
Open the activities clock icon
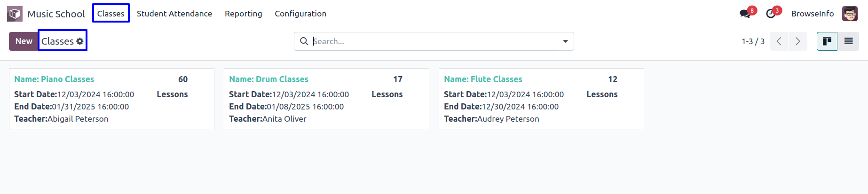point(771,14)
